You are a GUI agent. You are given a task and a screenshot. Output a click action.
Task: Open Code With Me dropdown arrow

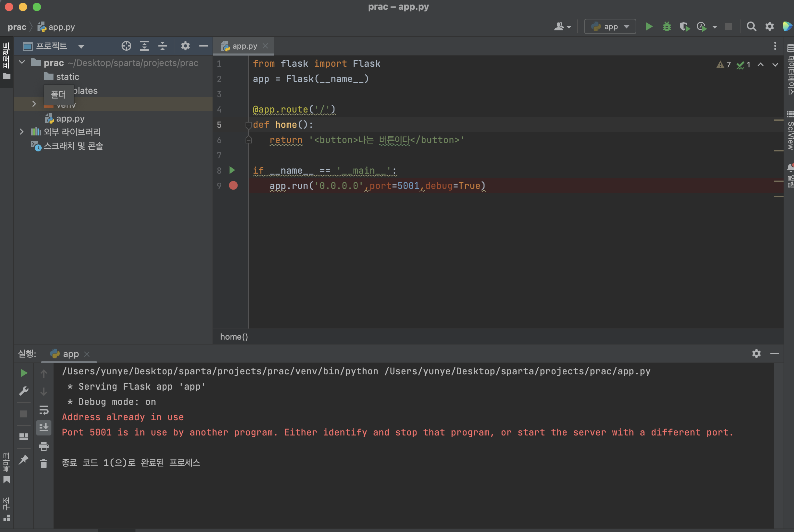(569, 27)
